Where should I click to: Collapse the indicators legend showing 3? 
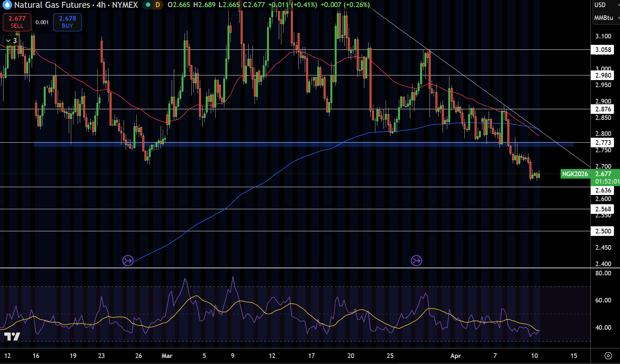click(x=11, y=41)
